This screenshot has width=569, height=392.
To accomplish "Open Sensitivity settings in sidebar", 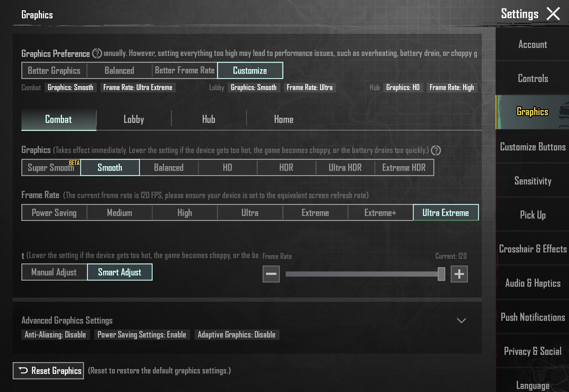I will 533,181.
